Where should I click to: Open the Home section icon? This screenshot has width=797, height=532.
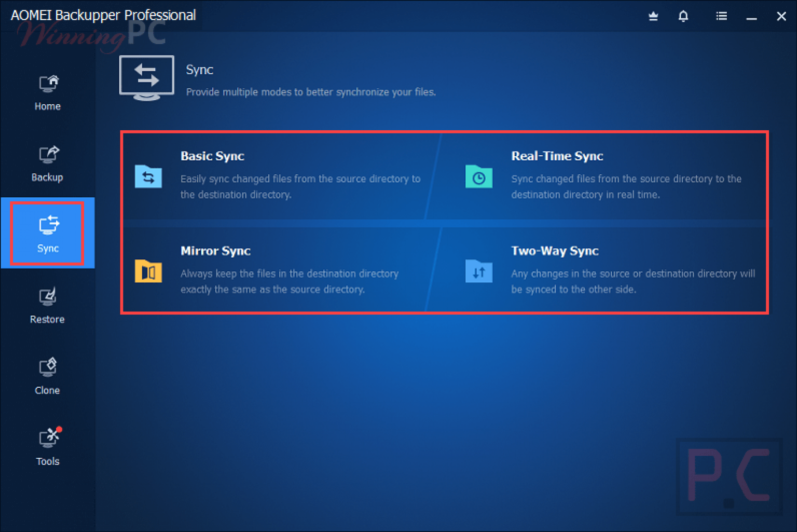48,84
